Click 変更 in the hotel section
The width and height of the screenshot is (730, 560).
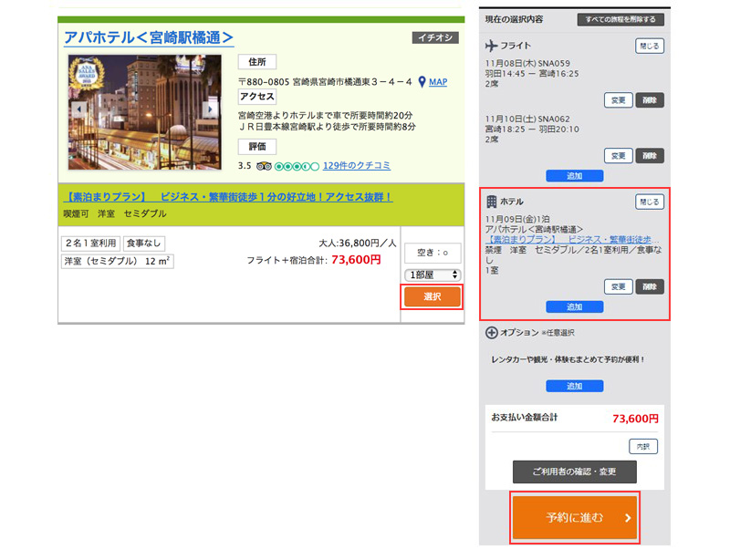(619, 286)
